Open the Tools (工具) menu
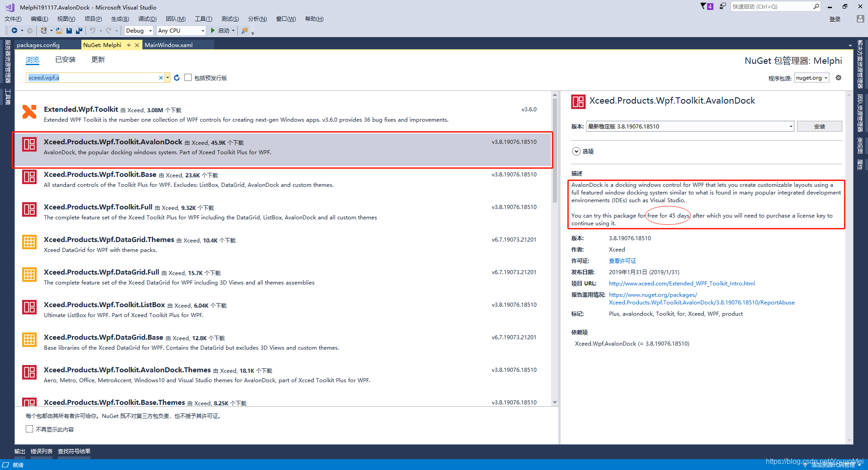This screenshot has width=868, height=470. 203,19
